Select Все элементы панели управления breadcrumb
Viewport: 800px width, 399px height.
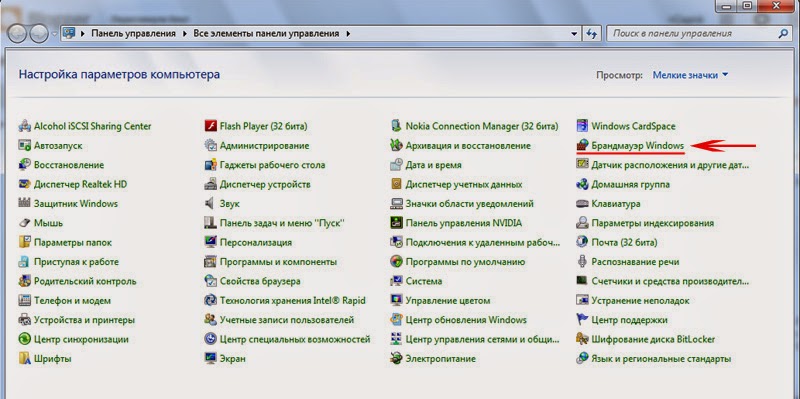tap(266, 34)
